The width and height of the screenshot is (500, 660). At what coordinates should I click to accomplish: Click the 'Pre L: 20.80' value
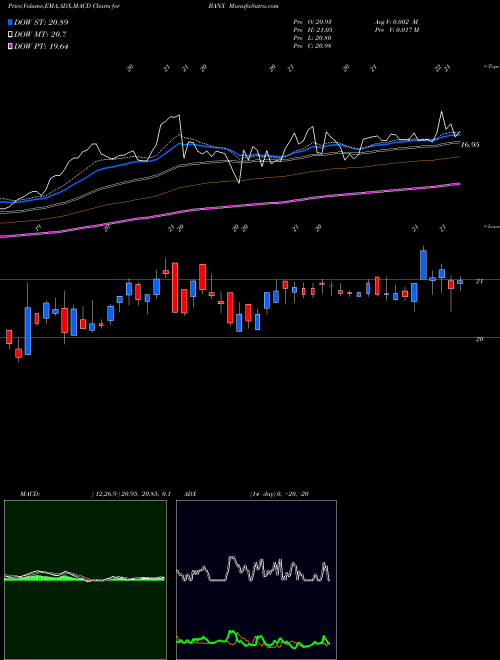(x=312, y=38)
